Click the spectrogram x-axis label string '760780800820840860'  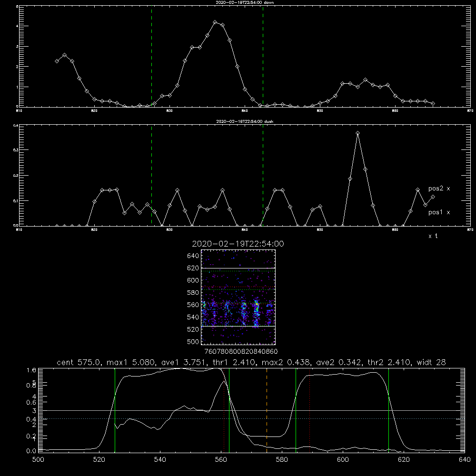pyautogui.click(x=241, y=351)
